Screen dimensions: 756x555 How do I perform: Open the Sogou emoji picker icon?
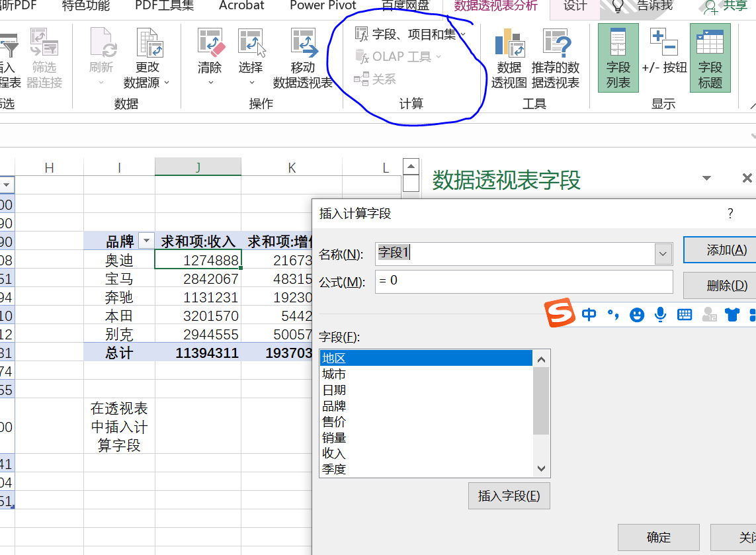636,314
